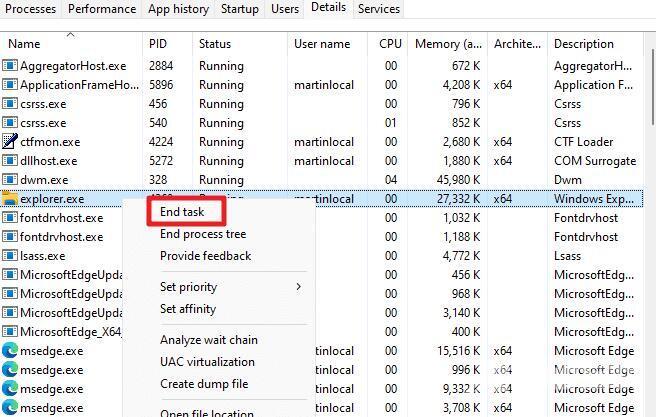Select the Details tab
The height and width of the screenshot is (417, 656).
(x=329, y=8)
